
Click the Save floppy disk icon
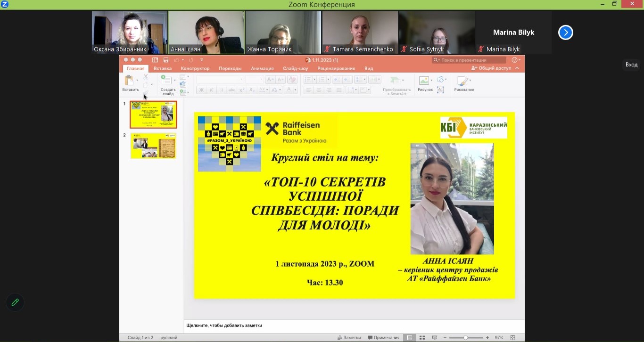tap(166, 60)
